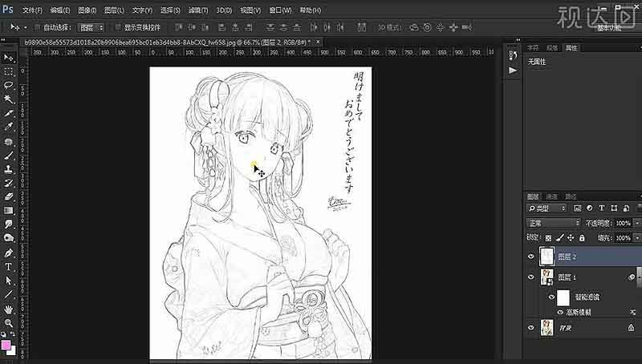Screen dimensions: 642x364
Task: Open the 图像(I) menu
Action: coord(87,10)
